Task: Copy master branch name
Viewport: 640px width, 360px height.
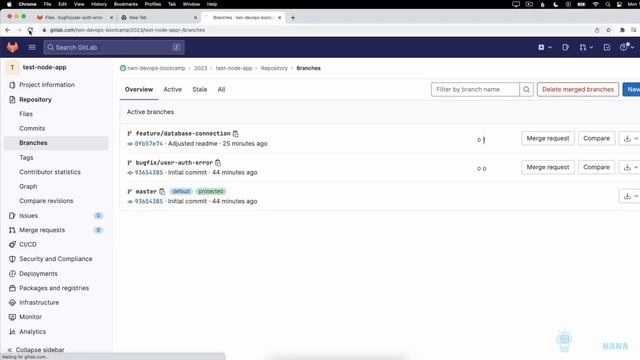Action: (162, 191)
